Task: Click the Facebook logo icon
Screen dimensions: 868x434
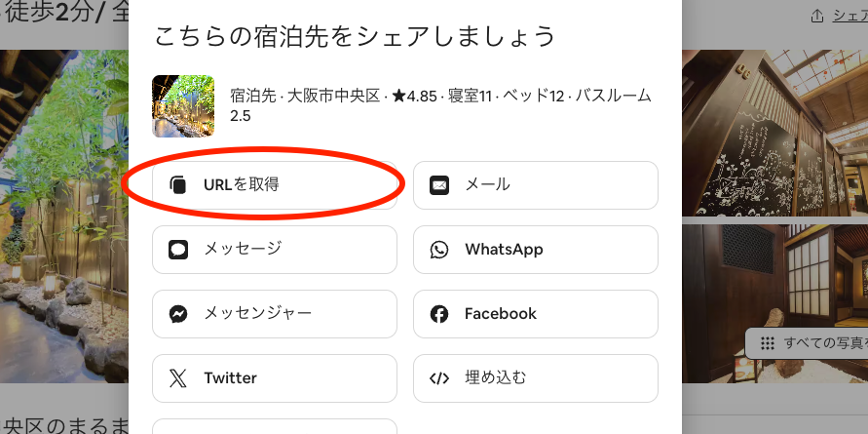Action: (x=439, y=314)
